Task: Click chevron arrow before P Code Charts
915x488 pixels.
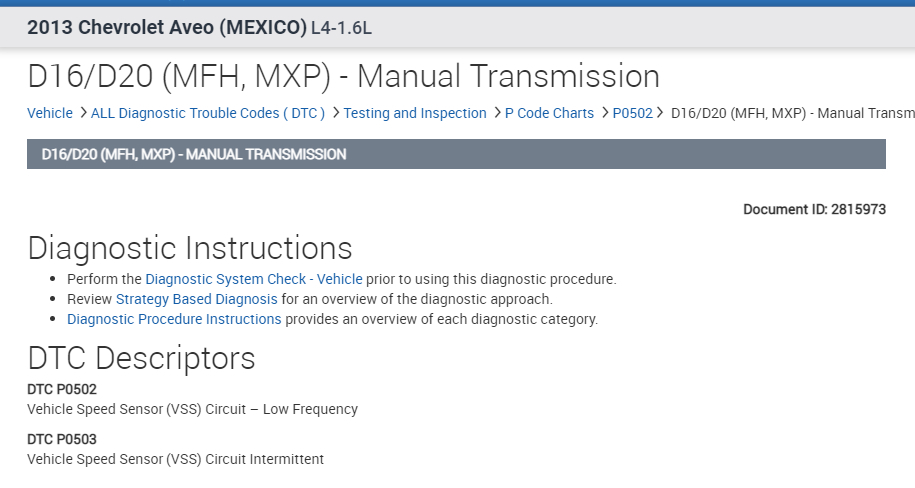Action: 496,113
